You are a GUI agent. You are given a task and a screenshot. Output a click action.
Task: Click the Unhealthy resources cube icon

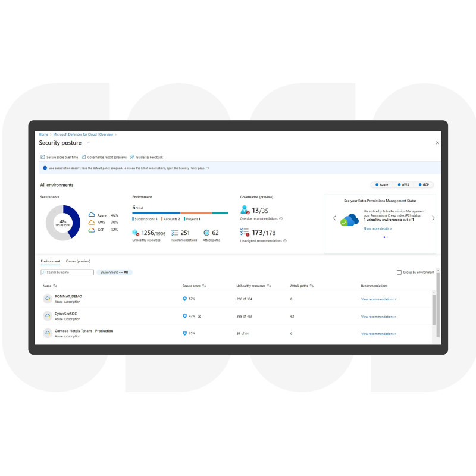click(136, 233)
